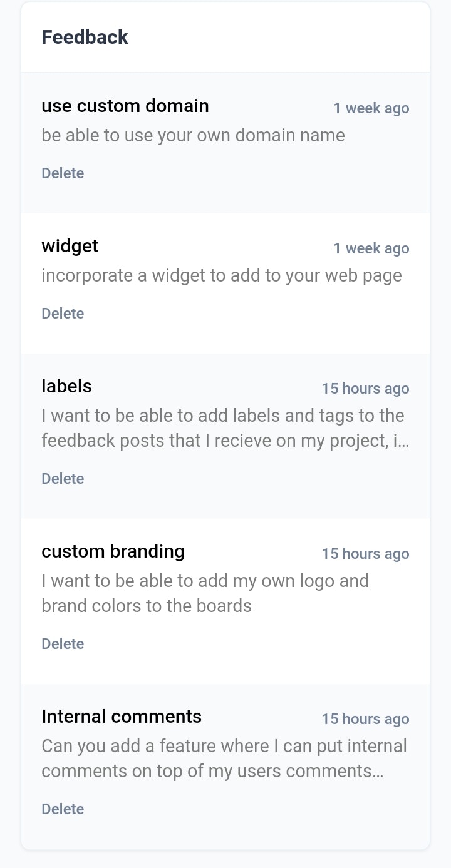Click the 'incorporate a widget' description text
This screenshot has width=451, height=868.
[x=222, y=275]
